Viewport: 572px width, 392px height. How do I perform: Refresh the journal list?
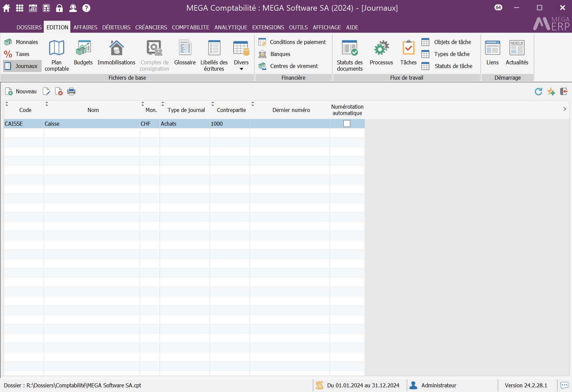click(538, 91)
